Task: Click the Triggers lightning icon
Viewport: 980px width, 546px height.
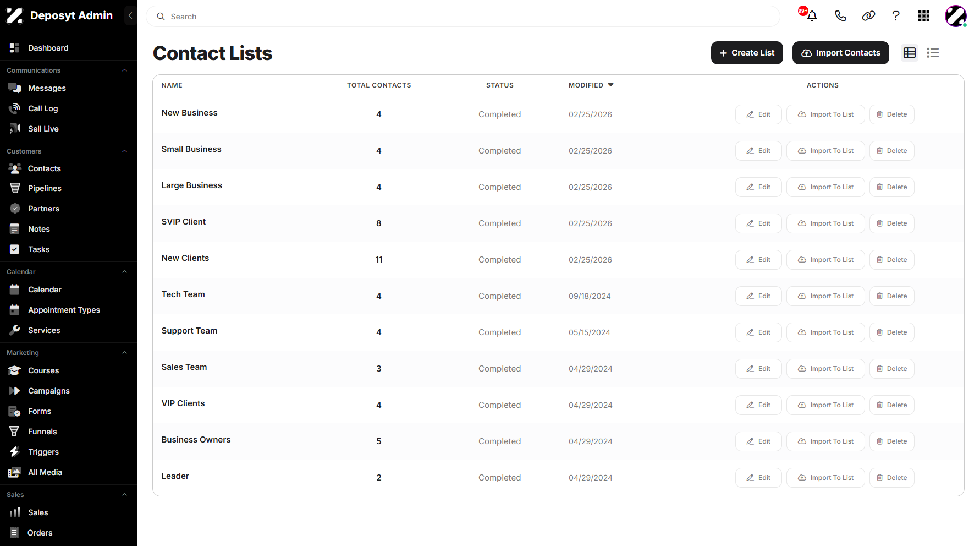Action: click(x=15, y=452)
